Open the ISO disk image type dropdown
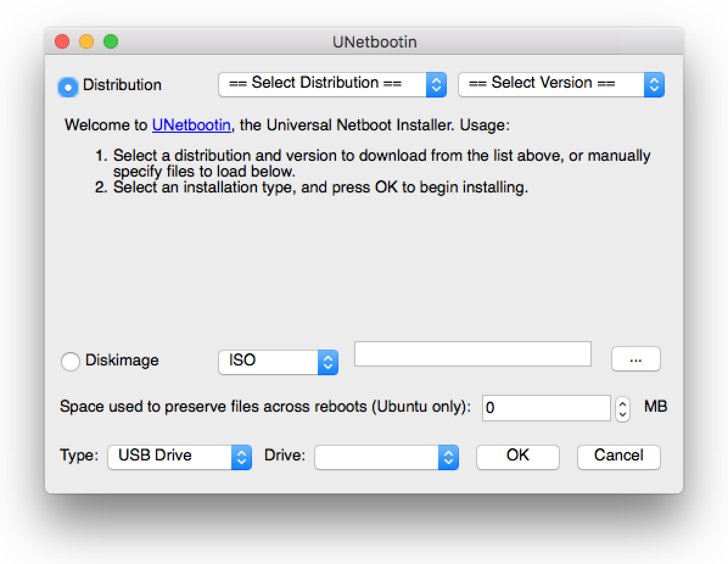This screenshot has height=564, width=728. (x=278, y=362)
